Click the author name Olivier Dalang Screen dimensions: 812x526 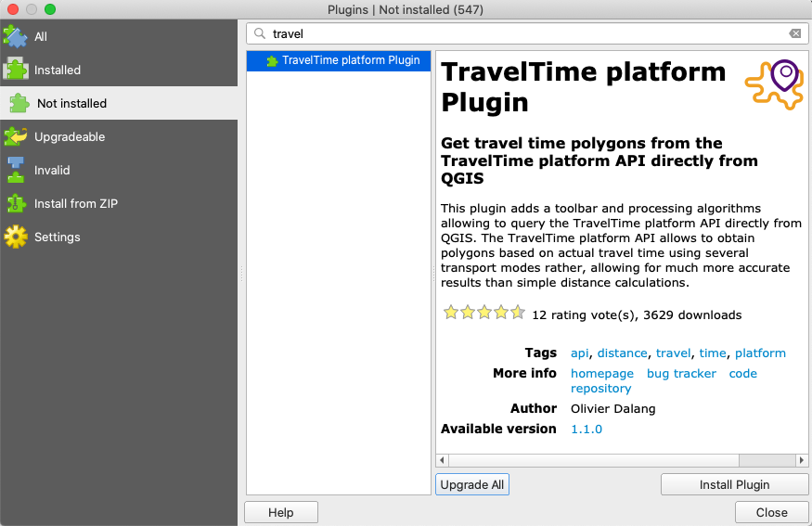(613, 409)
